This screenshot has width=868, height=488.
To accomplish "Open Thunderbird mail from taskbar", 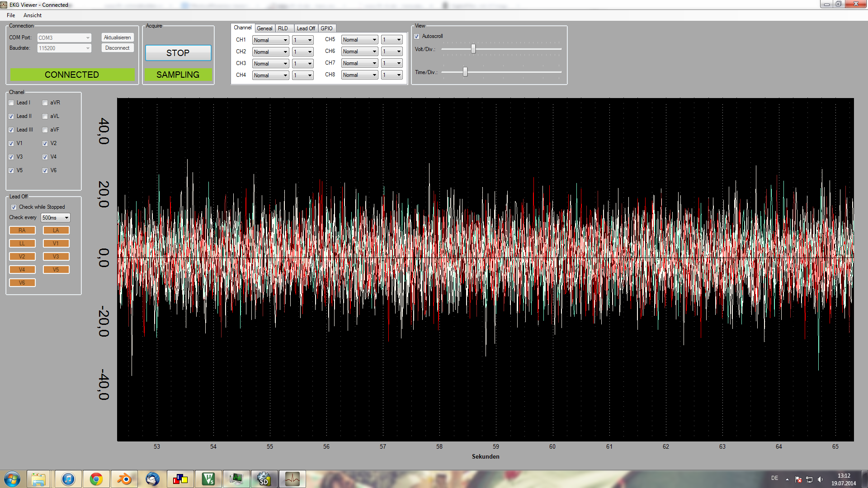I will click(x=152, y=479).
